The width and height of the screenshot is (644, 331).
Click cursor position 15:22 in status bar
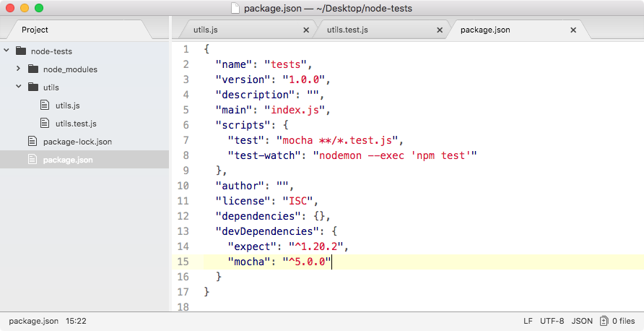pos(76,321)
